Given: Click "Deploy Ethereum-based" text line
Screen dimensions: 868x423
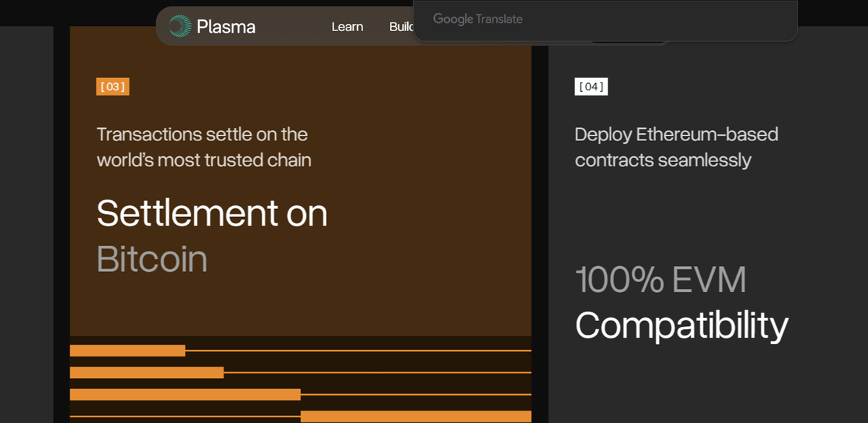Looking at the screenshot, I should (676, 134).
